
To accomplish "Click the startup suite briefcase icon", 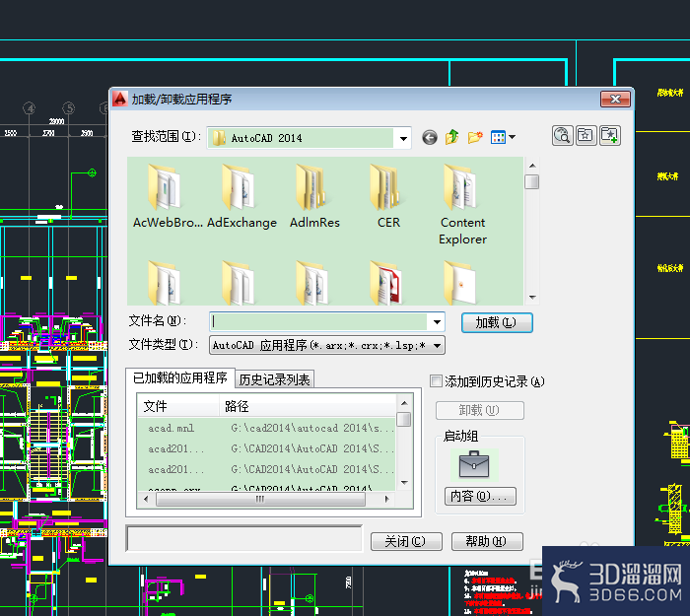I will tap(474, 464).
